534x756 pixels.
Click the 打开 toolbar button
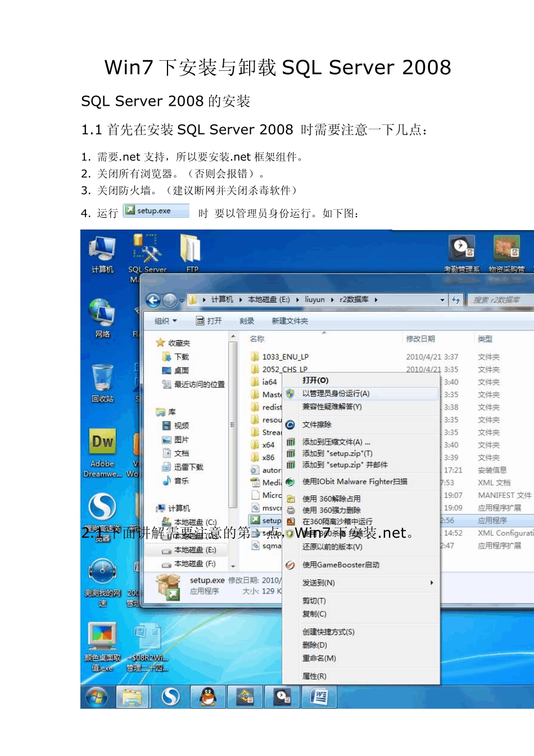(x=209, y=321)
